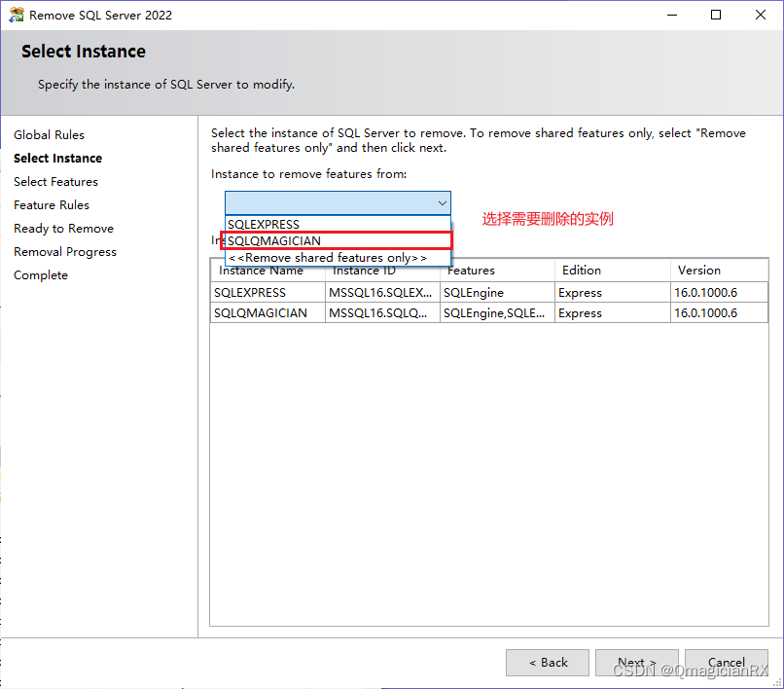784x689 pixels.
Task: Choose SQLEXPRESS from the dropdown list
Action: (338, 224)
